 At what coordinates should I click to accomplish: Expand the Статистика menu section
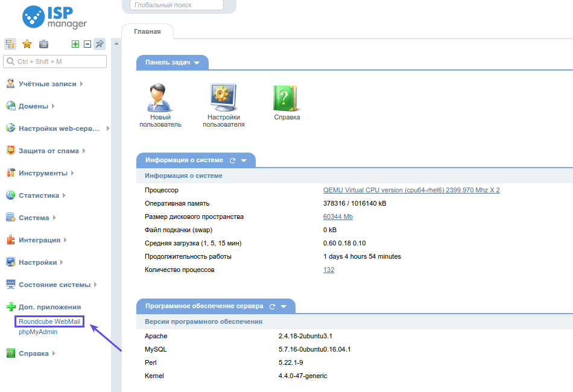[x=63, y=195]
